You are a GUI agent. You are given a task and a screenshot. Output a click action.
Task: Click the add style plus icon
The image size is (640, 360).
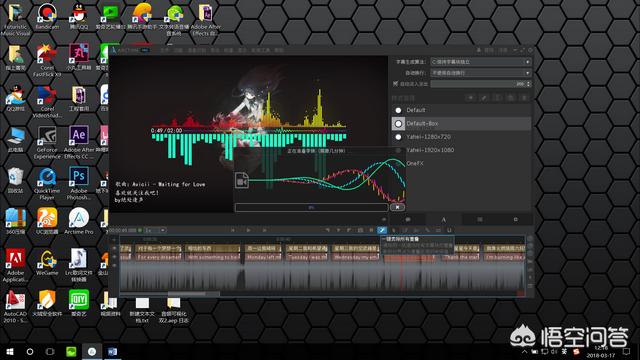[471, 98]
